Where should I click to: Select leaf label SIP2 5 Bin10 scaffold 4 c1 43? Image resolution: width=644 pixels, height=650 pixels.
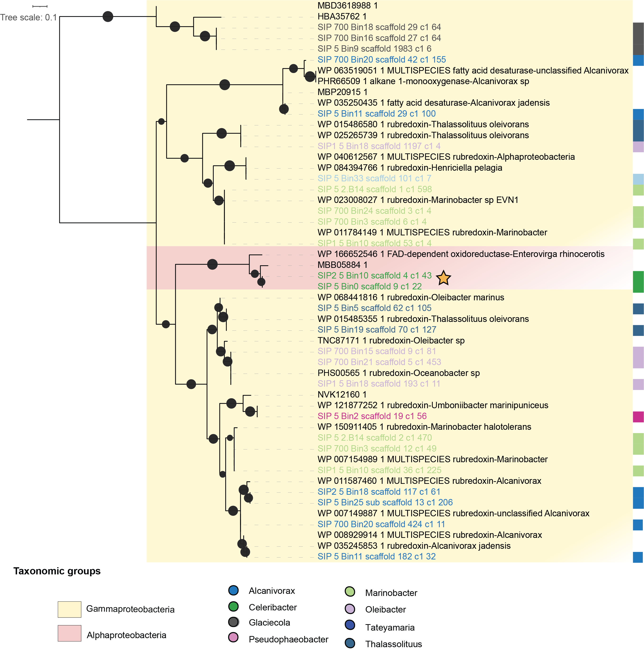click(374, 275)
